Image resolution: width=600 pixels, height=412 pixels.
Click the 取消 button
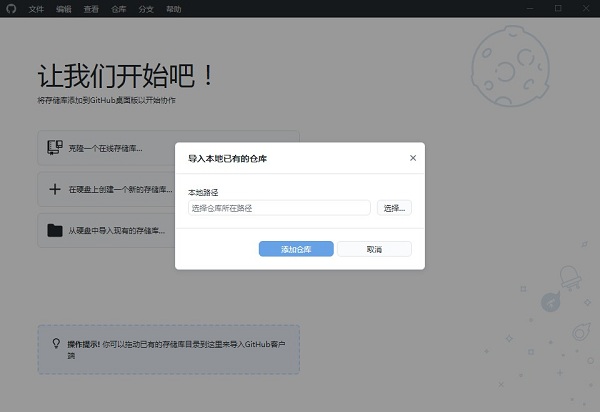tap(374, 249)
